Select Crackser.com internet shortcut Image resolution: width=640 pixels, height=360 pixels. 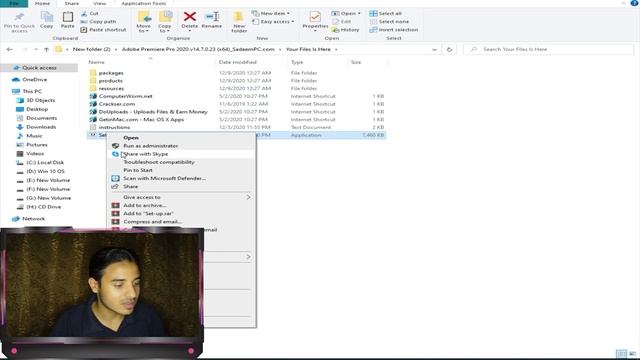(117, 104)
